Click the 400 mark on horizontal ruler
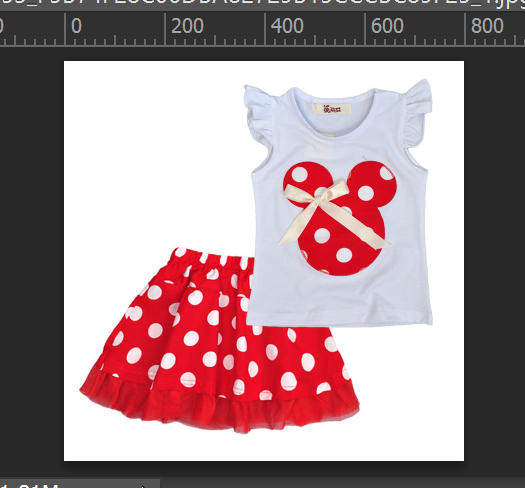525x488 pixels. [287, 26]
